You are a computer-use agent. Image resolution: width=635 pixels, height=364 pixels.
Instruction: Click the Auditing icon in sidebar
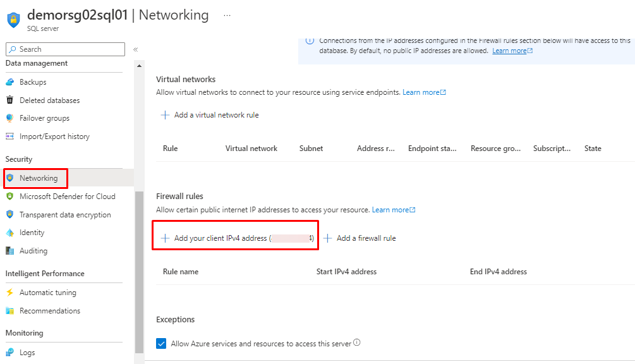9,251
